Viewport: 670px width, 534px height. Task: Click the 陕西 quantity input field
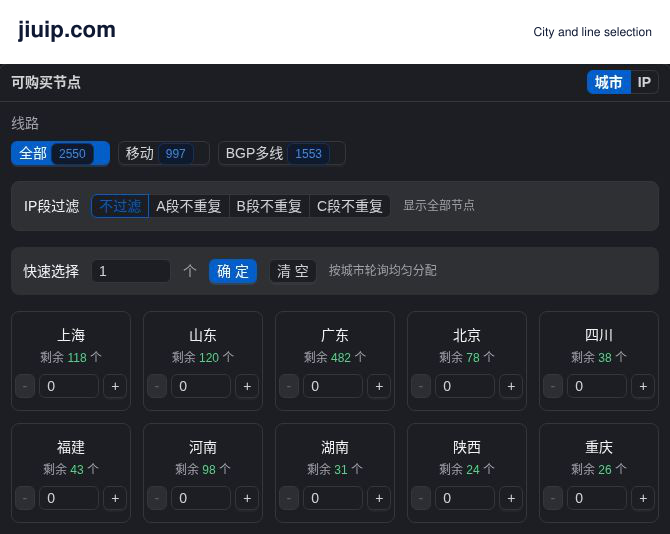pos(465,498)
